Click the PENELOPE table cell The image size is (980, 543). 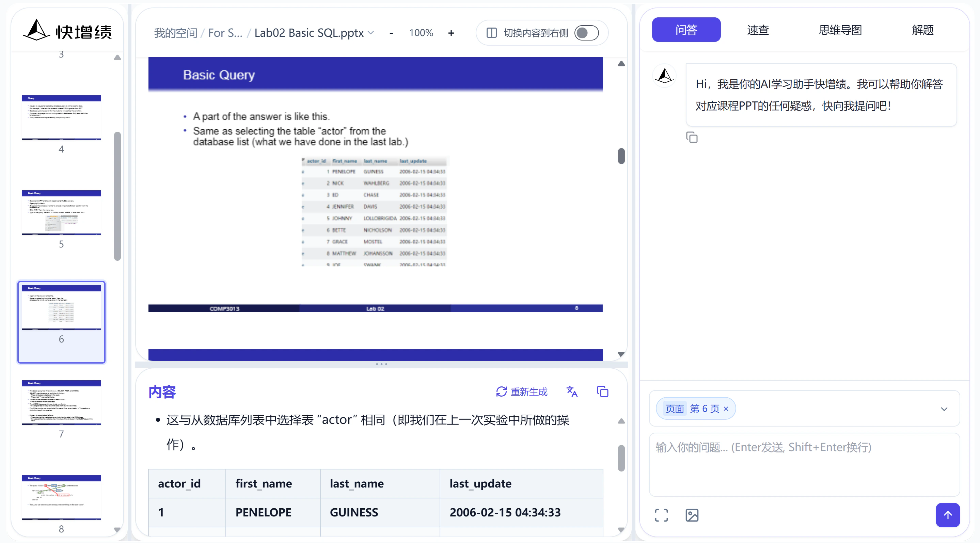click(272, 512)
